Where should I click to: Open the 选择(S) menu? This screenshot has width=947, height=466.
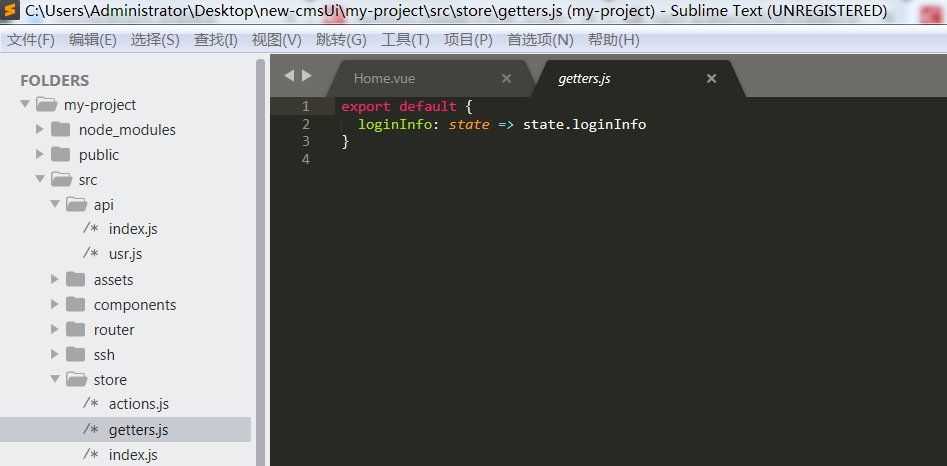tap(155, 40)
